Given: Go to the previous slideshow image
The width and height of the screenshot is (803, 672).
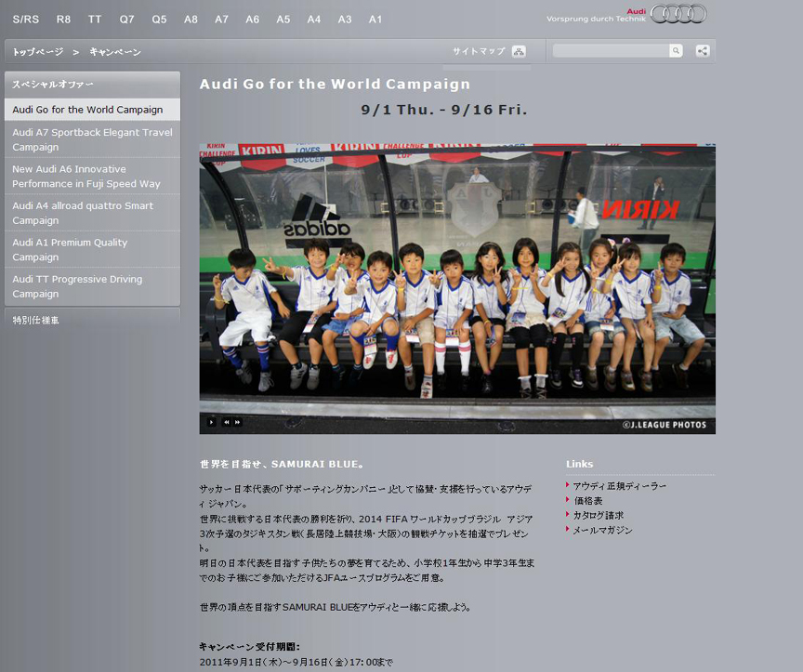Looking at the screenshot, I should [x=226, y=421].
